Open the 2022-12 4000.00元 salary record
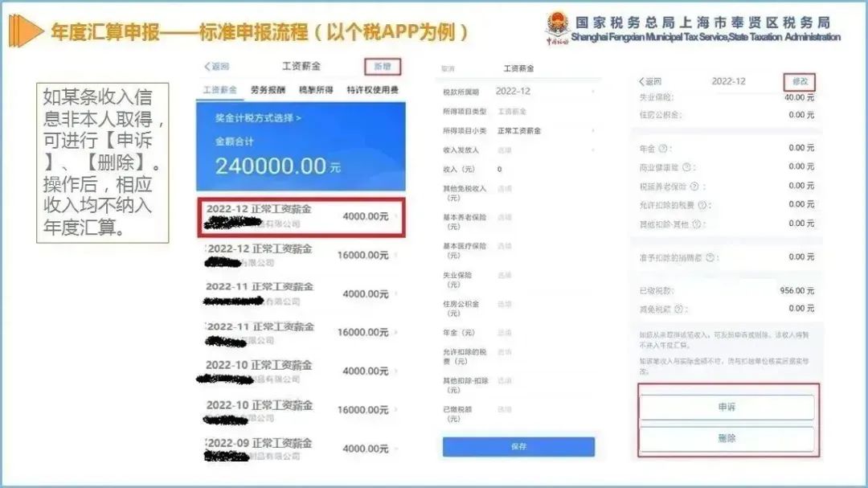The width and height of the screenshot is (868, 488). [x=301, y=217]
